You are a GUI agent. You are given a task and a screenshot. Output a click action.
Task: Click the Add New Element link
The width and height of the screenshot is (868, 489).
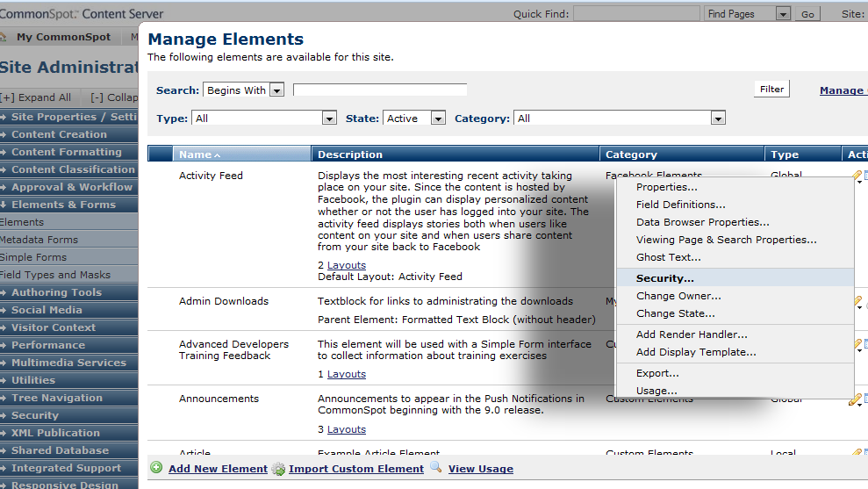(x=219, y=469)
